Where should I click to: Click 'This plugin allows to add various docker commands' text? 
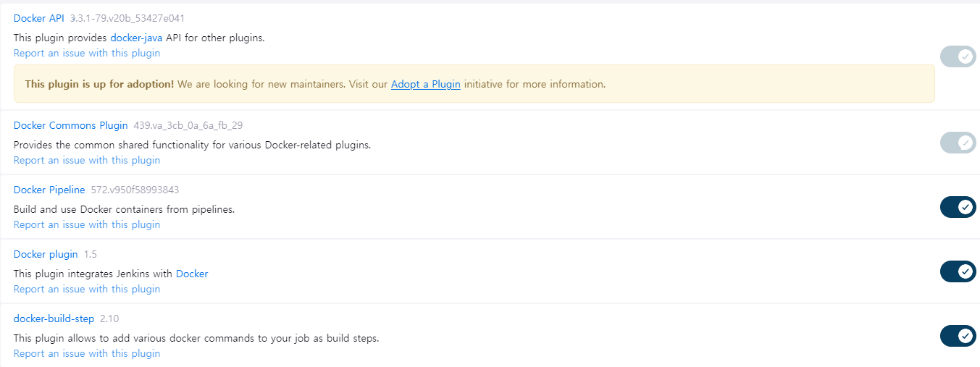click(196, 338)
